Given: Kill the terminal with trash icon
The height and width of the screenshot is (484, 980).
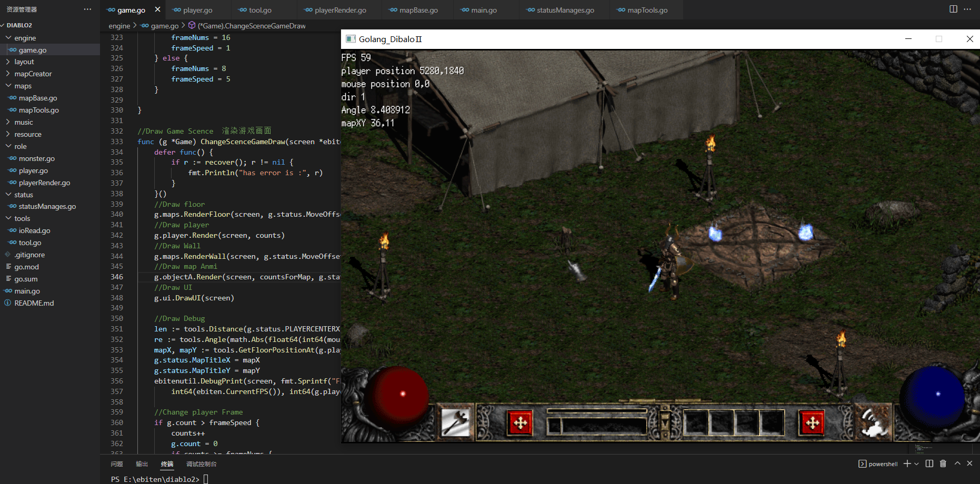Looking at the screenshot, I should (943, 463).
